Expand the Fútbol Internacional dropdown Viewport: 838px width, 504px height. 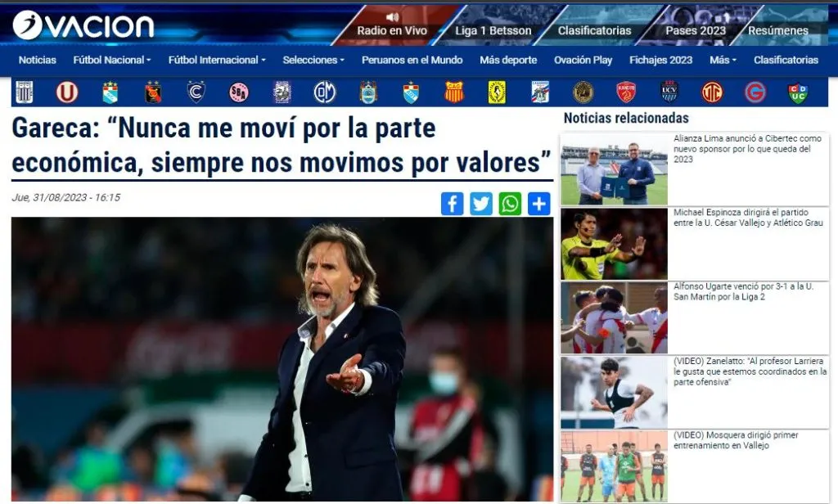217,60
